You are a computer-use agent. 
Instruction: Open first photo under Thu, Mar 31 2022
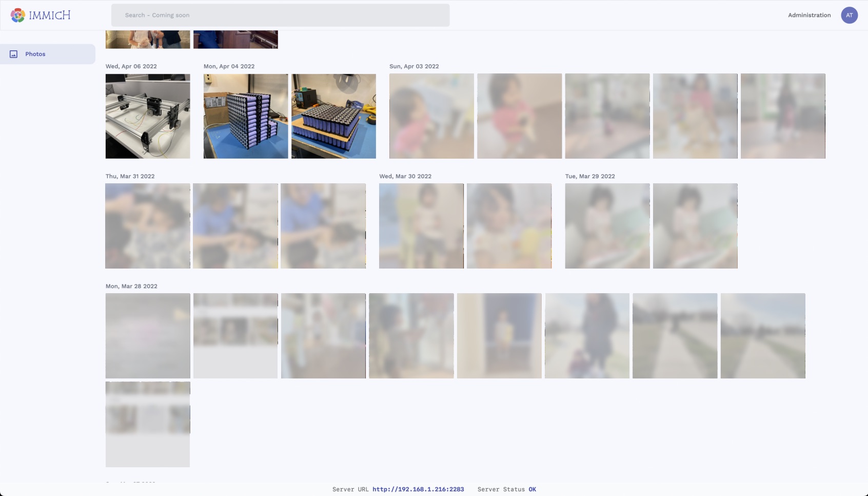148,226
